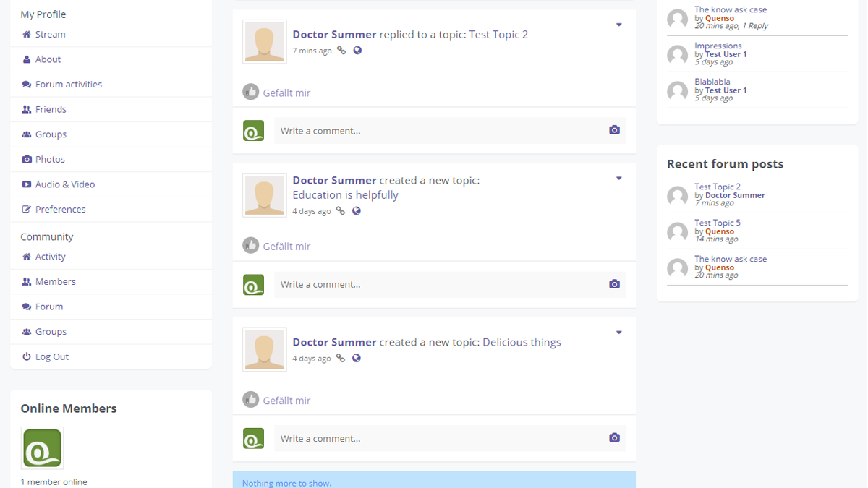Click 7 mins ago timestamp on activity post
Viewport: 868px width, 488px height.
coord(312,51)
